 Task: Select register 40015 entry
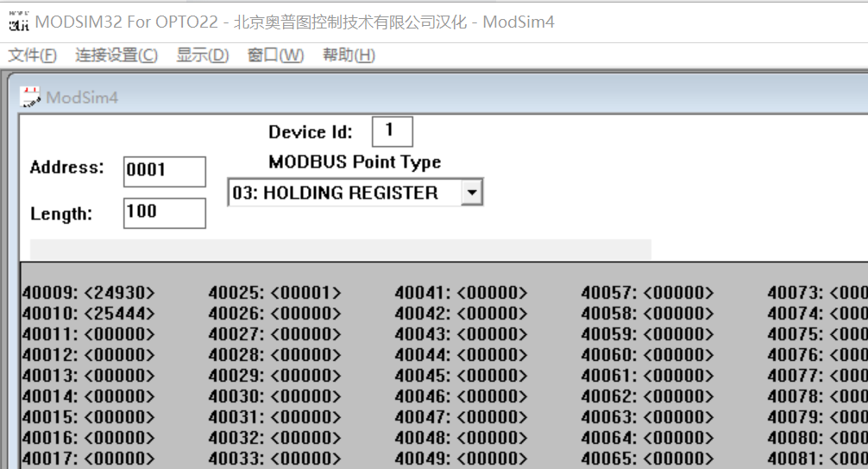[x=89, y=417]
